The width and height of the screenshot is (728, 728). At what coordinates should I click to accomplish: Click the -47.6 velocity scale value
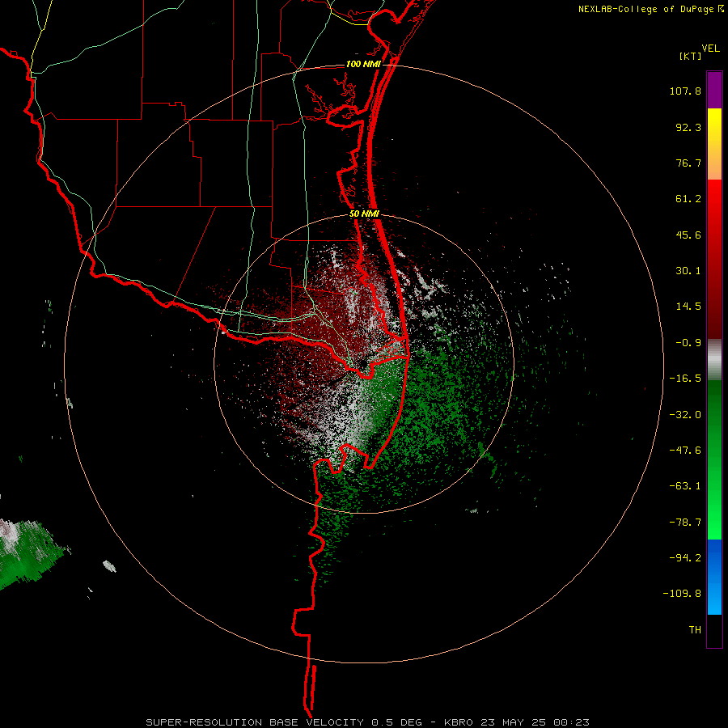685,451
